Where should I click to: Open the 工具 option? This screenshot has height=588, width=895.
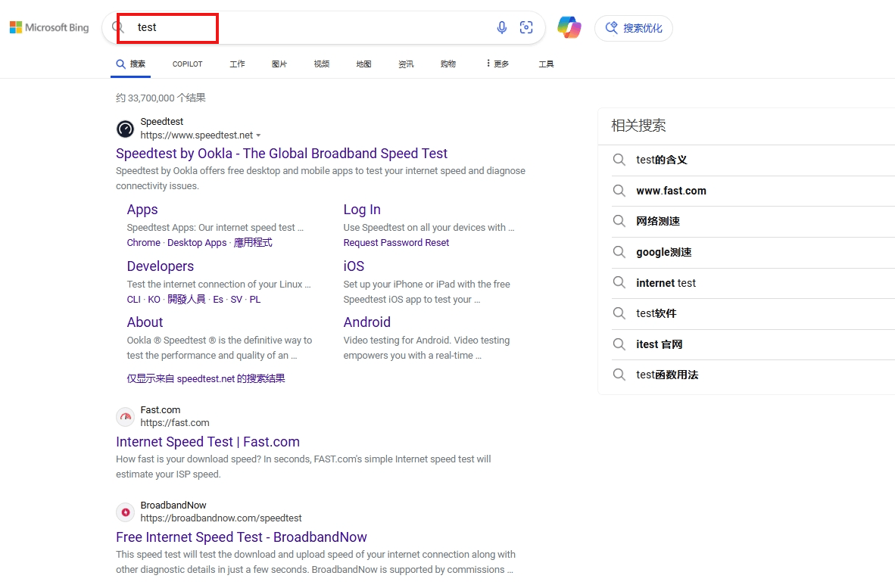coord(546,64)
